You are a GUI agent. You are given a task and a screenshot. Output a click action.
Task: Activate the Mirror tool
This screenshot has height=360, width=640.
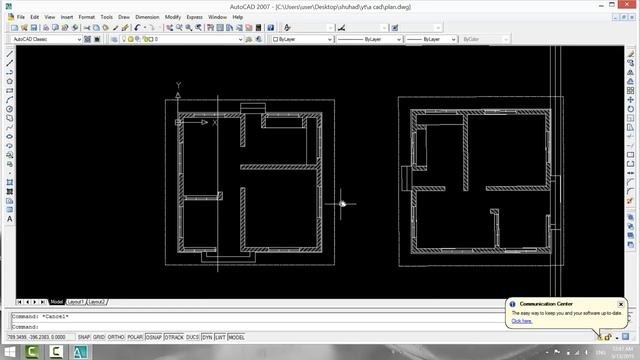pos(631,72)
